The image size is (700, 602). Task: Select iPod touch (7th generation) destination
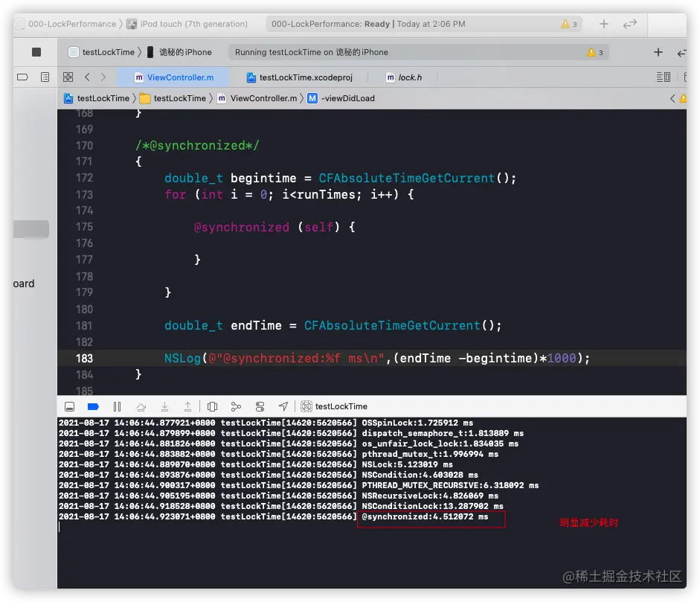(187, 24)
